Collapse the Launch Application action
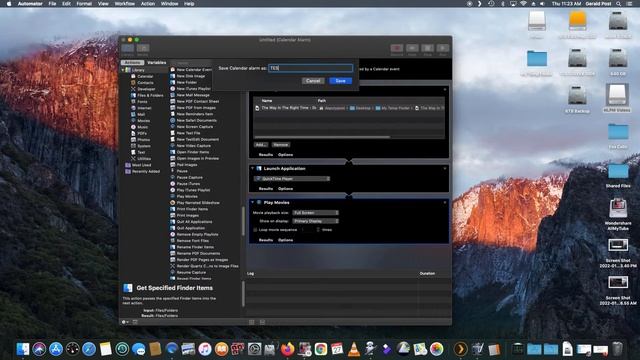Viewport: 640px width, 360px height. (x=252, y=168)
